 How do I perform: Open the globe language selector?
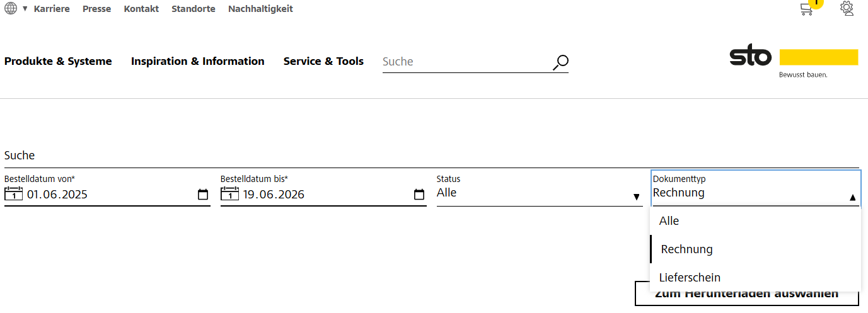point(11,9)
